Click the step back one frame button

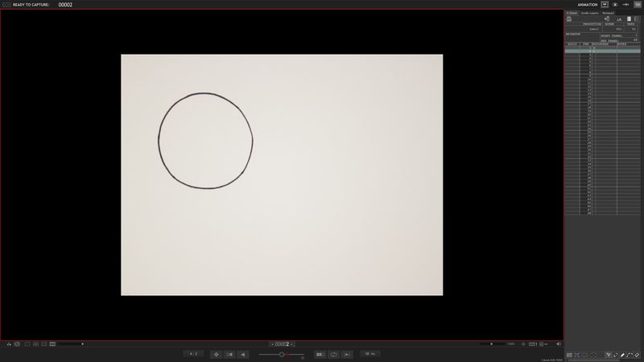(x=242, y=354)
